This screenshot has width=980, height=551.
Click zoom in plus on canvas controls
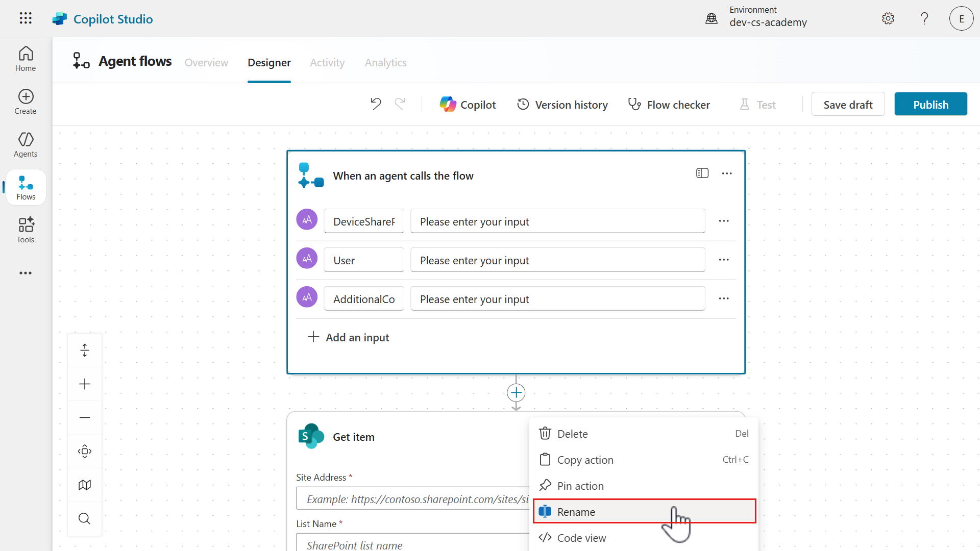coord(85,384)
